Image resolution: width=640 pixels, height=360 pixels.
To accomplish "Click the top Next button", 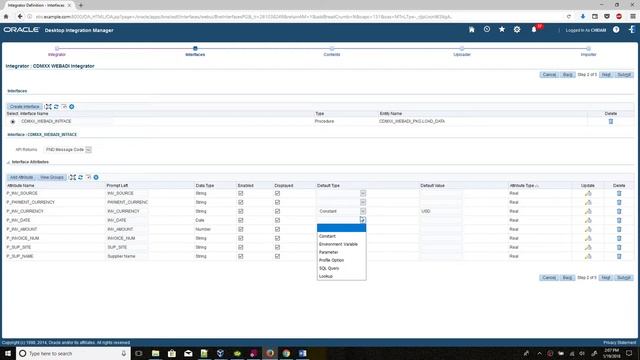I will pyautogui.click(x=606, y=75).
